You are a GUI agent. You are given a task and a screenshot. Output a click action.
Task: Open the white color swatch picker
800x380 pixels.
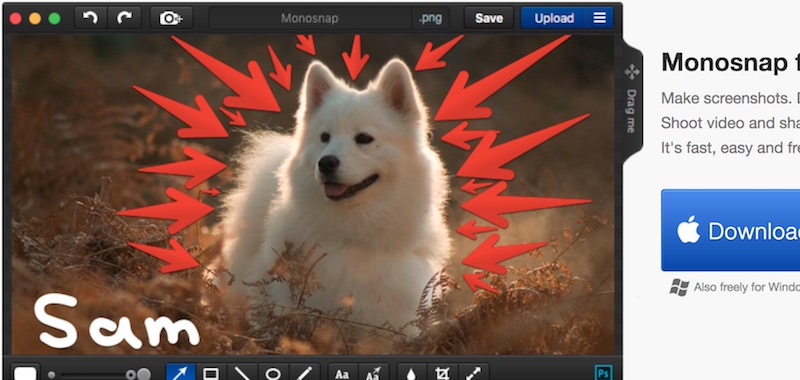(26, 373)
